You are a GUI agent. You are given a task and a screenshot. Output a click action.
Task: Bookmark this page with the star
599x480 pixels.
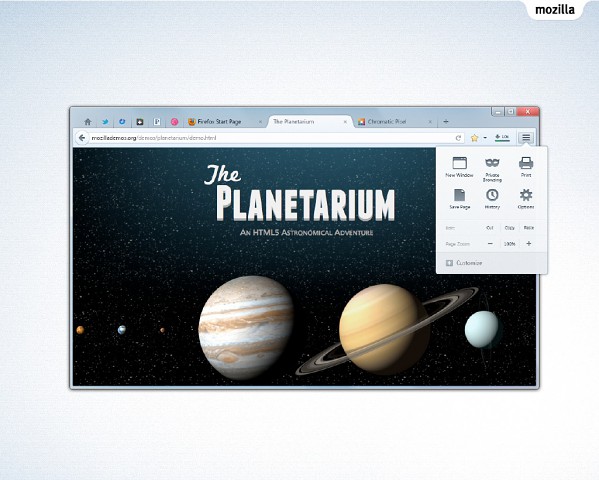coord(474,138)
